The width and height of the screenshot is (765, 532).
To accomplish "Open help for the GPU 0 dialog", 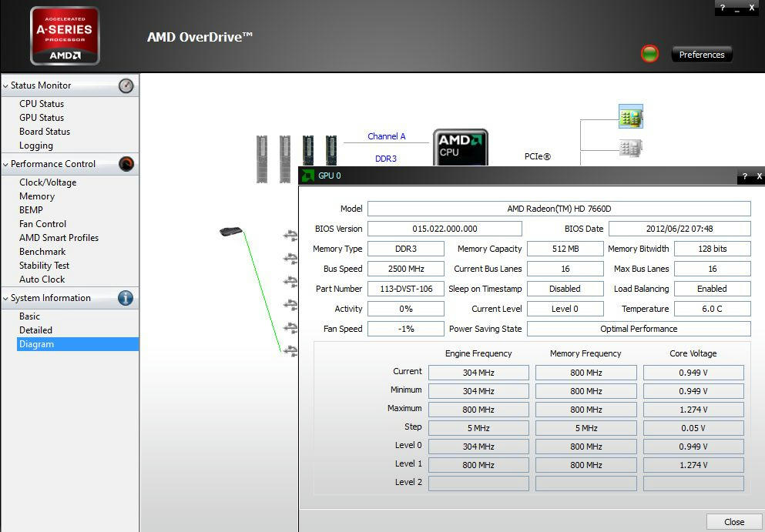I will [744, 176].
